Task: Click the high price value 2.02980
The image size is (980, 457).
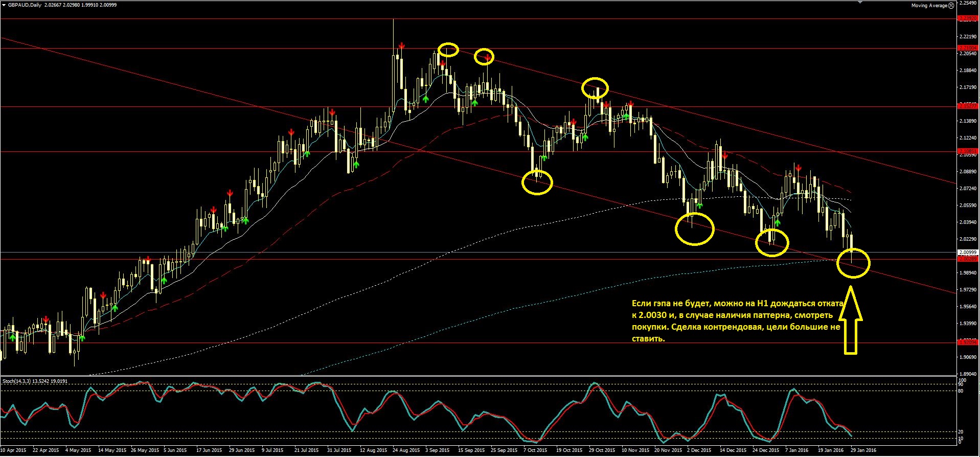Action: (72, 5)
